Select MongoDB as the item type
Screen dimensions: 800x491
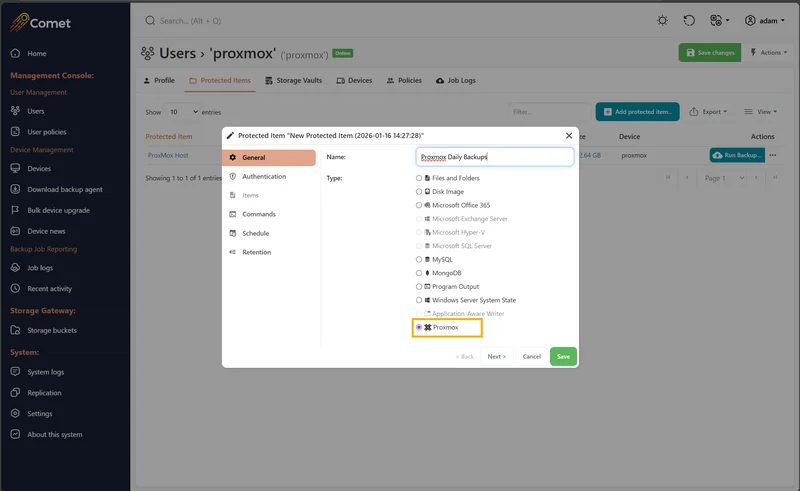point(419,273)
